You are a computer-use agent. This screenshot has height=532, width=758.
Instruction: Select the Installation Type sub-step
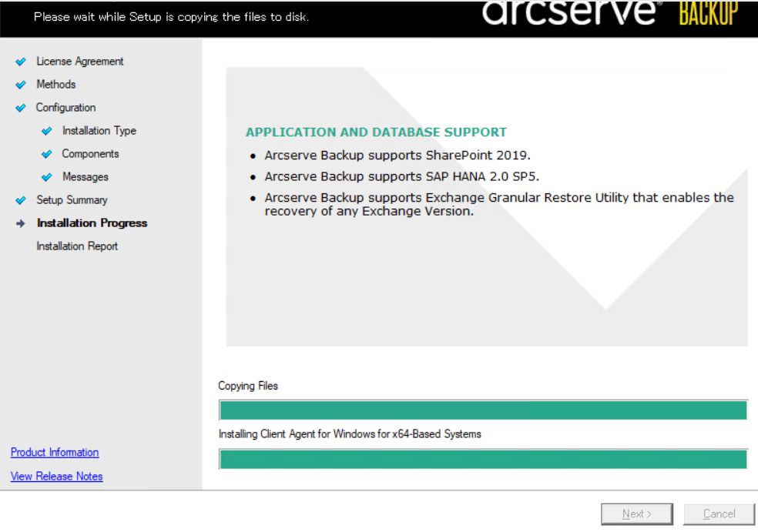tap(99, 131)
